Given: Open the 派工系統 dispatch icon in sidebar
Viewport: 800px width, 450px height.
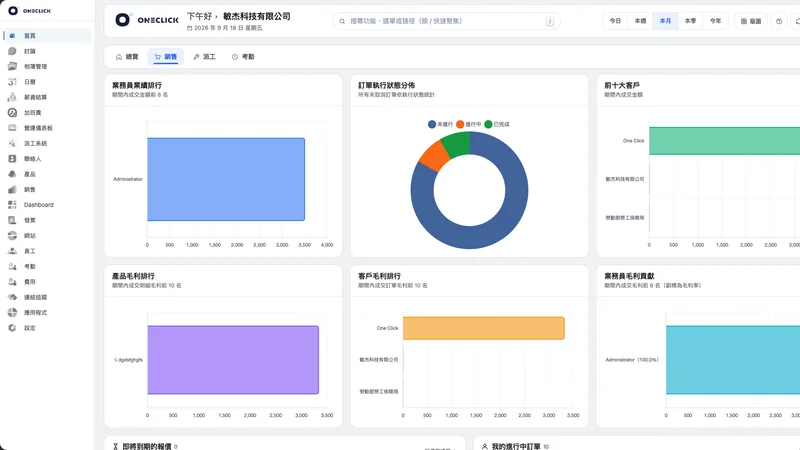Looking at the screenshot, I should pyautogui.click(x=12, y=143).
